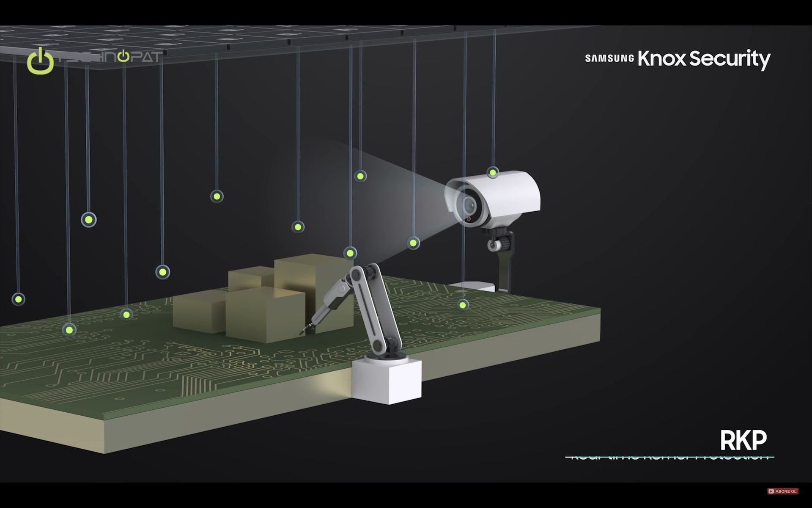Click the underline strip beneath RKP
Screen dimensions: 812x508
click(670, 457)
